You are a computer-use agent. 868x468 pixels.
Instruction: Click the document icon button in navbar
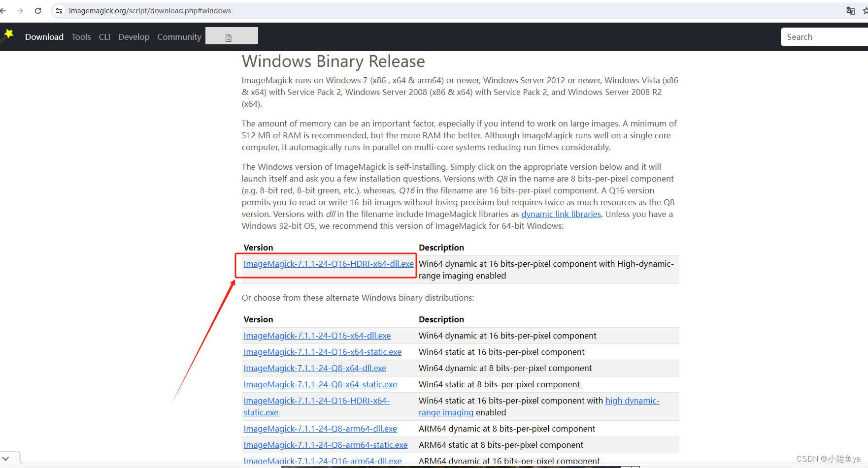point(232,36)
